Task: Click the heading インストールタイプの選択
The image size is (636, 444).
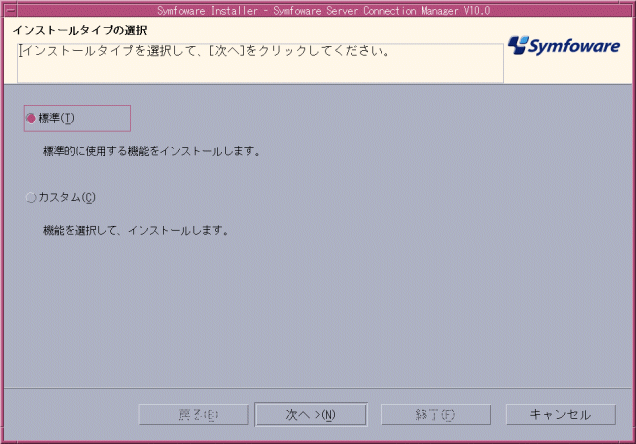Action: point(80,30)
